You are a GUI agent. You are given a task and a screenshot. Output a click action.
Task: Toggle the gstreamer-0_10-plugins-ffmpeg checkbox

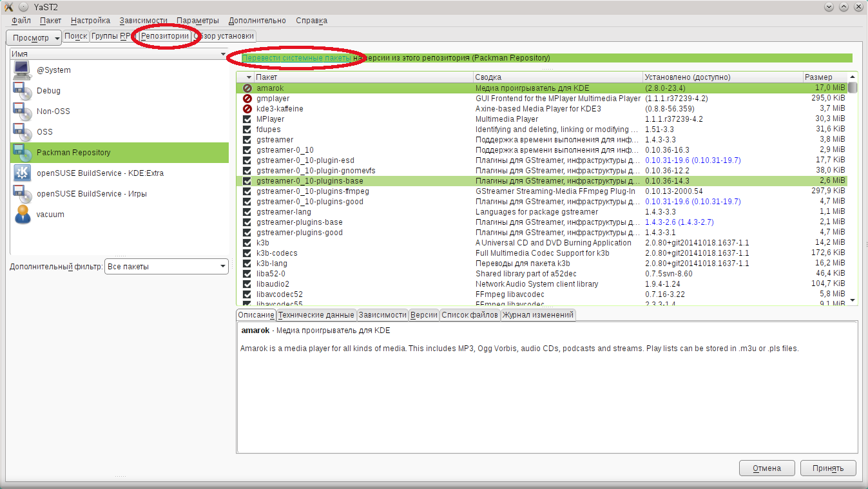point(247,191)
